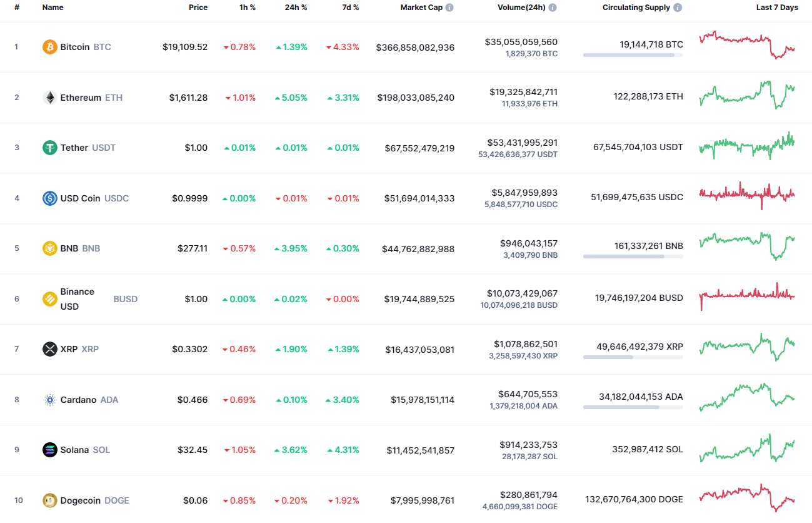Sort by the 24h % column header
This screenshot has height=523, width=812.
point(296,8)
